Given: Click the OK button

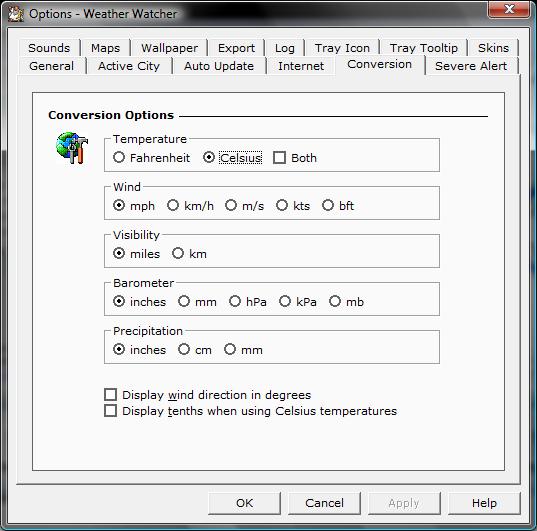Looking at the screenshot, I should [244, 503].
